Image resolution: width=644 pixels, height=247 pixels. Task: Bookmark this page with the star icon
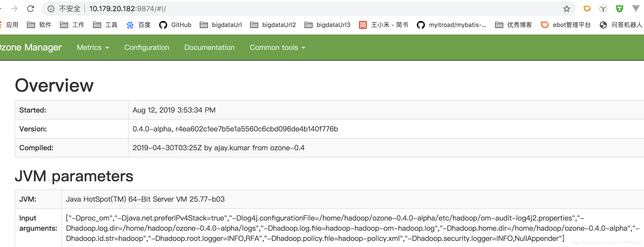click(x=566, y=9)
